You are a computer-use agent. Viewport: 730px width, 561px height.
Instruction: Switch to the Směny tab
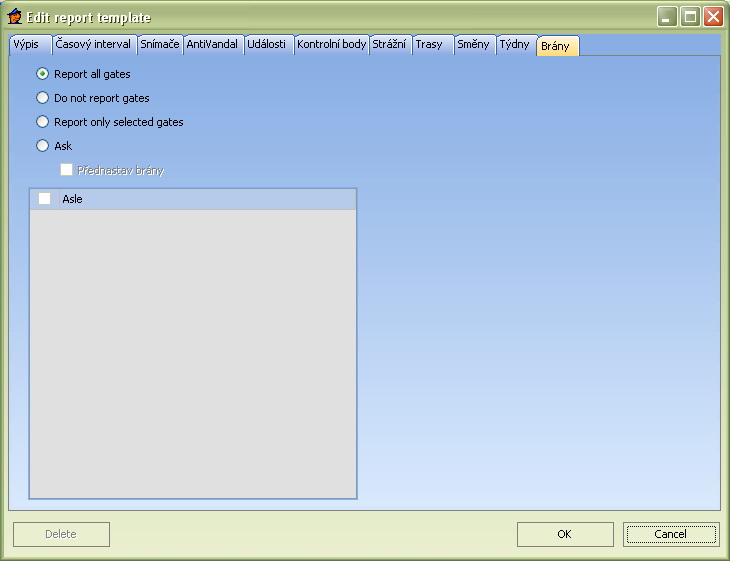(475, 45)
